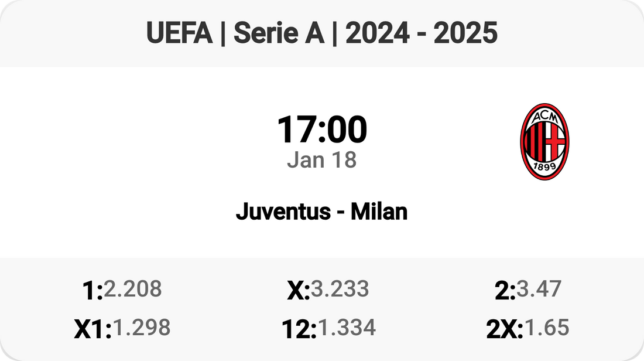Click the "12:" bet label
Screen dimensions: 644x361
[299, 329]
